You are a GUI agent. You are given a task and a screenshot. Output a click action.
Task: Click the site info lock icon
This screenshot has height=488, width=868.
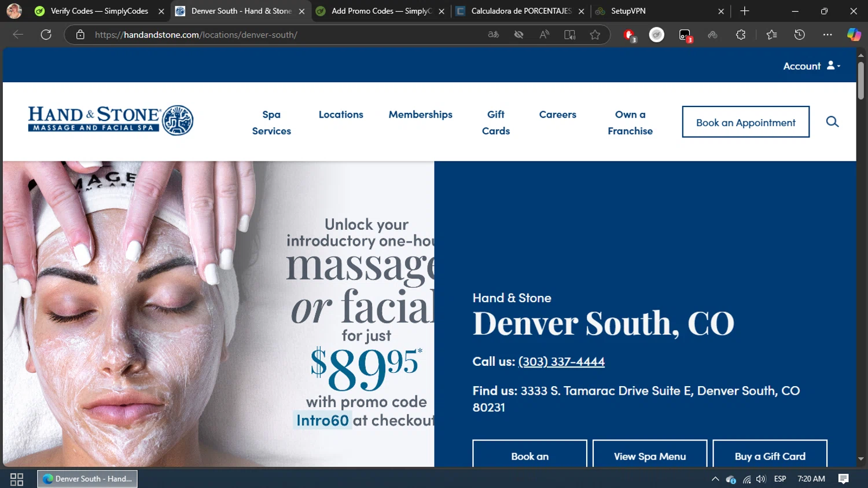point(80,35)
